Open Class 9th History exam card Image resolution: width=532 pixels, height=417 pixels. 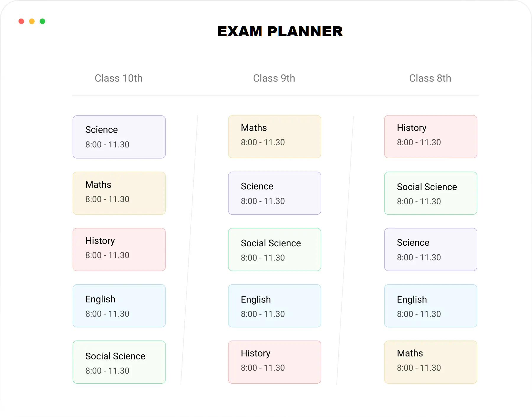pyautogui.click(x=275, y=362)
